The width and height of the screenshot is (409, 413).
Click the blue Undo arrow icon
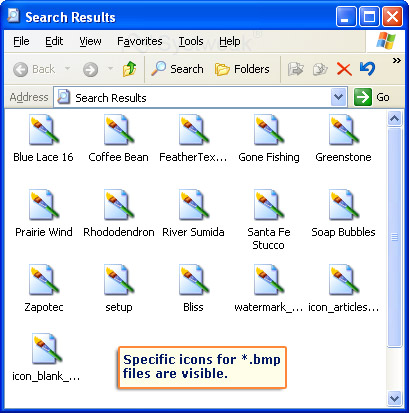368,69
